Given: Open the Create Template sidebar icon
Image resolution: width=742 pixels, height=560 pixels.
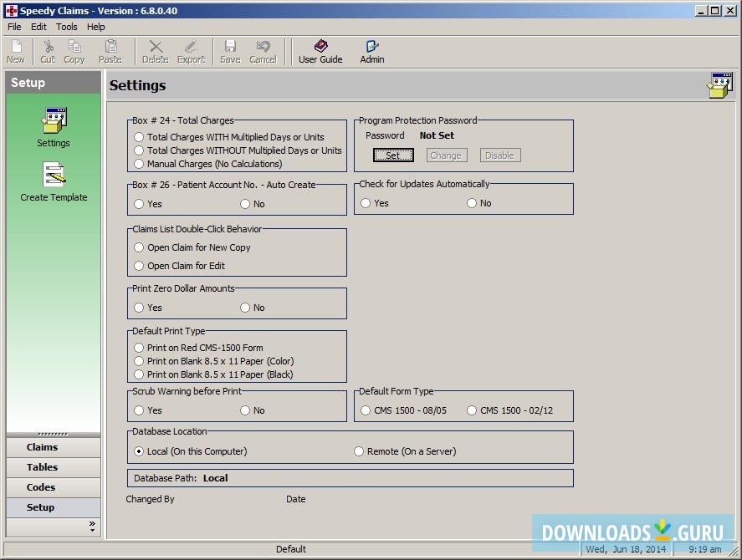Looking at the screenshot, I should [x=54, y=182].
